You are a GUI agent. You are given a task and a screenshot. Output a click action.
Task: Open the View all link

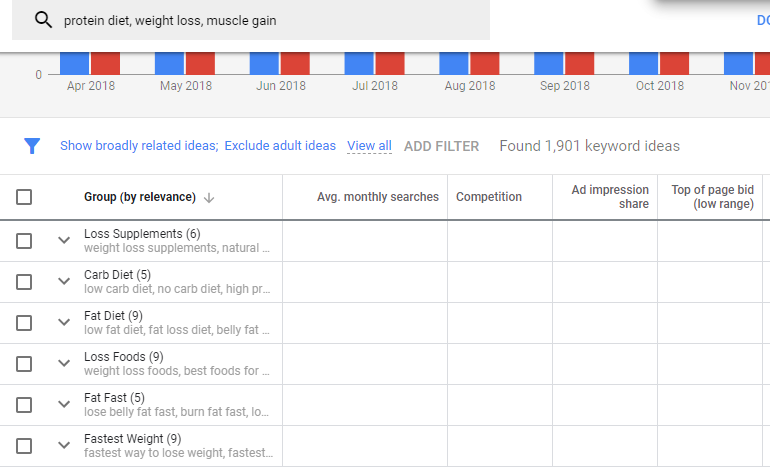point(369,146)
